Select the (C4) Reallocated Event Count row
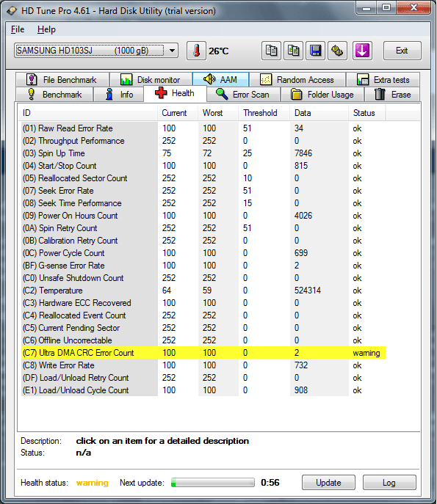The image size is (437, 504). pyautogui.click(x=203, y=315)
